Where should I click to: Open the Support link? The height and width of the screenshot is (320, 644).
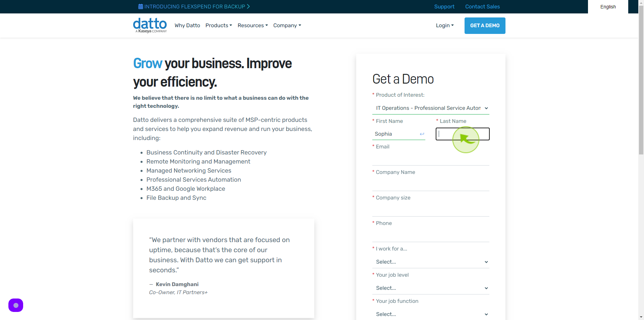tap(444, 7)
